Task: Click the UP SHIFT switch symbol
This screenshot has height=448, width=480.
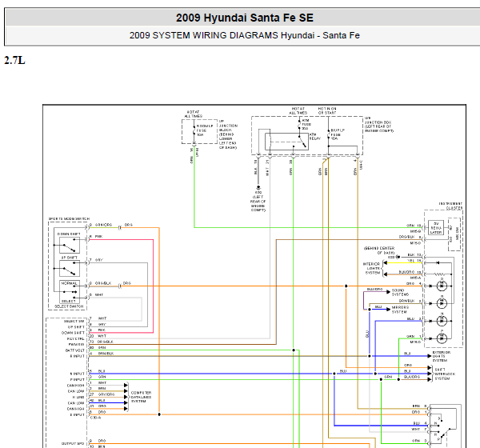Action: (x=70, y=269)
